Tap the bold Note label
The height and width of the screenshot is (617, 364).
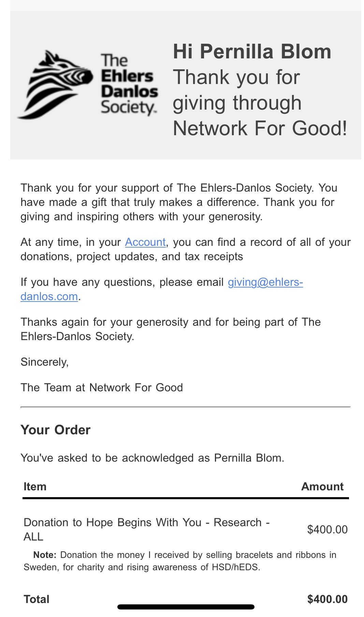(x=45, y=555)
